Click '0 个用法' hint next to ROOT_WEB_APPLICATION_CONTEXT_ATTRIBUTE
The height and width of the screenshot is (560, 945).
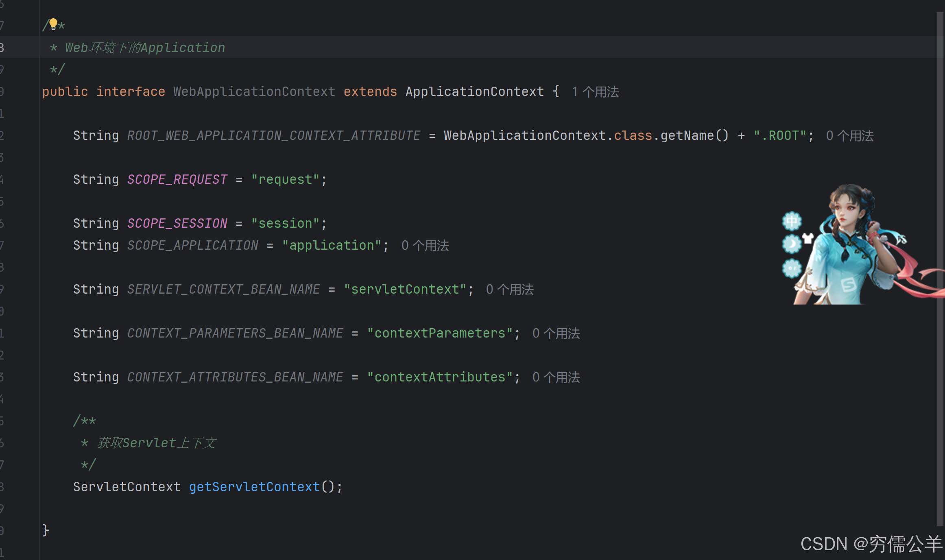point(849,136)
